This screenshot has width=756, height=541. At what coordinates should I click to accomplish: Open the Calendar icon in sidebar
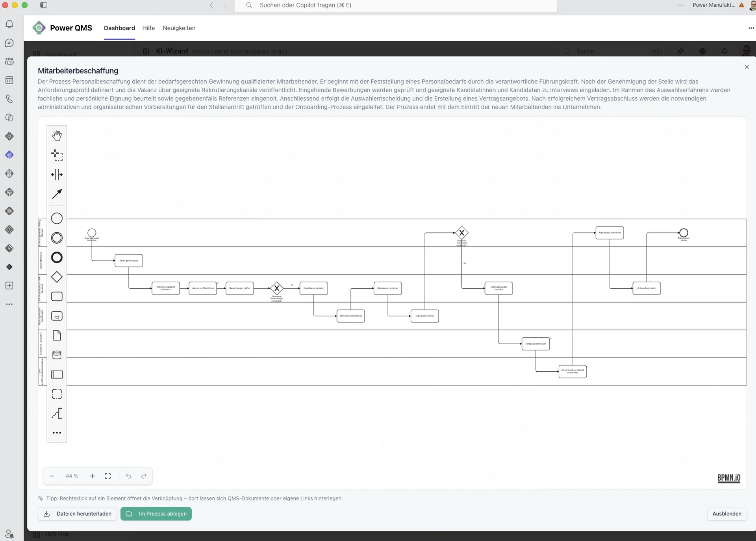pos(9,80)
